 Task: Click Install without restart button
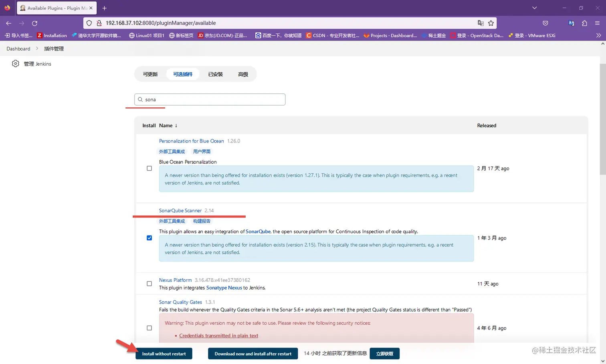(x=164, y=354)
